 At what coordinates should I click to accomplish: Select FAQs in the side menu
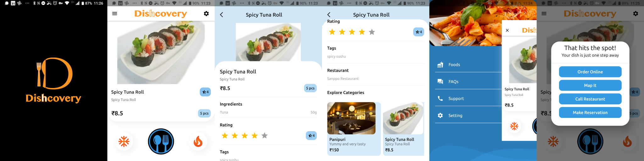pyautogui.click(x=453, y=82)
